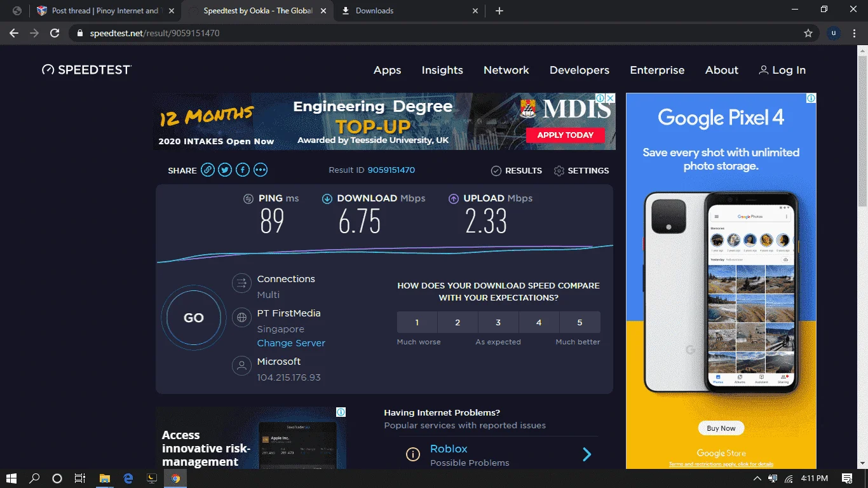The width and height of the screenshot is (868, 488).
Task: Open the Developers menu
Action: click(580, 70)
